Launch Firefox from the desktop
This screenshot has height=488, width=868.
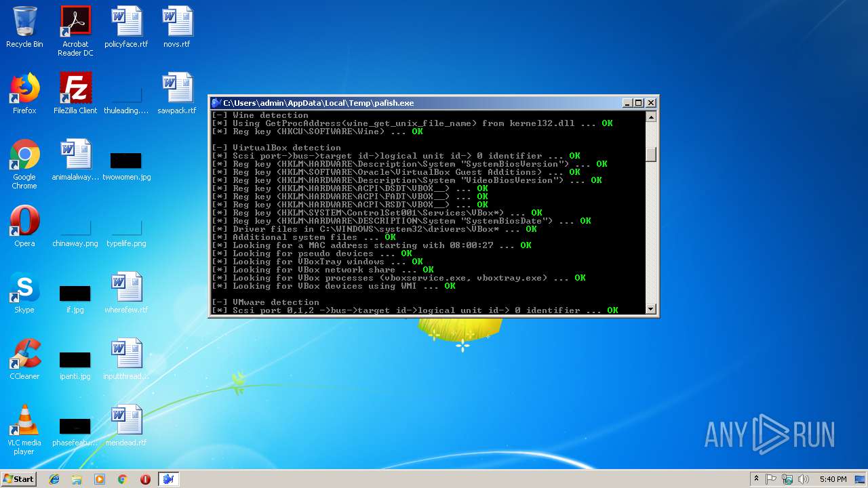pos(24,94)
